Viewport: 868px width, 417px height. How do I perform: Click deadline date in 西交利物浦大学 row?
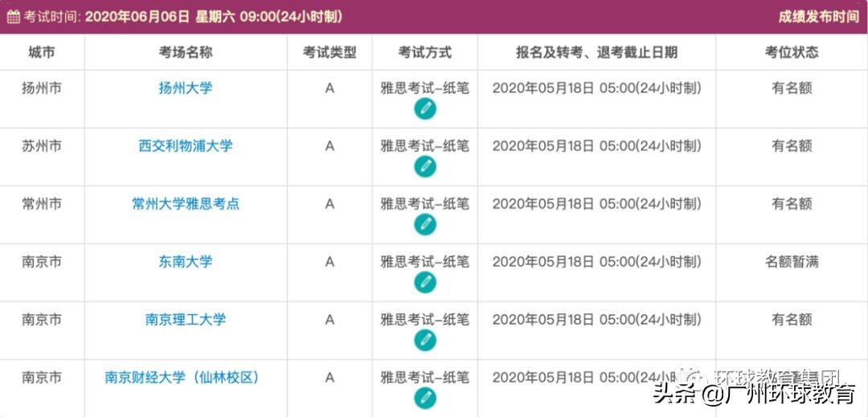596,146
